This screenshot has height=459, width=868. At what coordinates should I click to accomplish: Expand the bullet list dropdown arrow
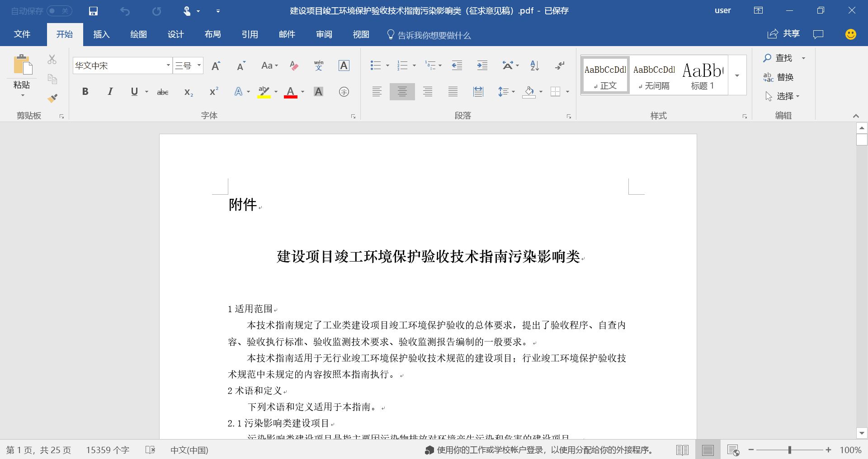[x=387, y=66]
